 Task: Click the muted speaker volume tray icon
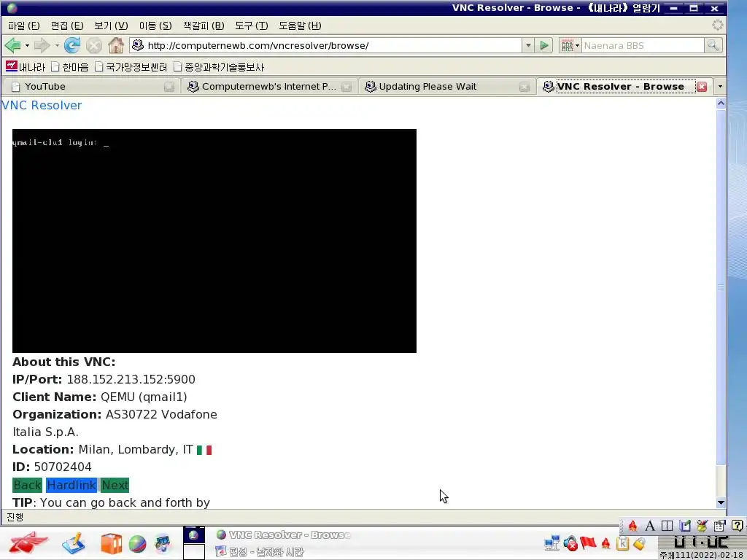tap(570, 542)
